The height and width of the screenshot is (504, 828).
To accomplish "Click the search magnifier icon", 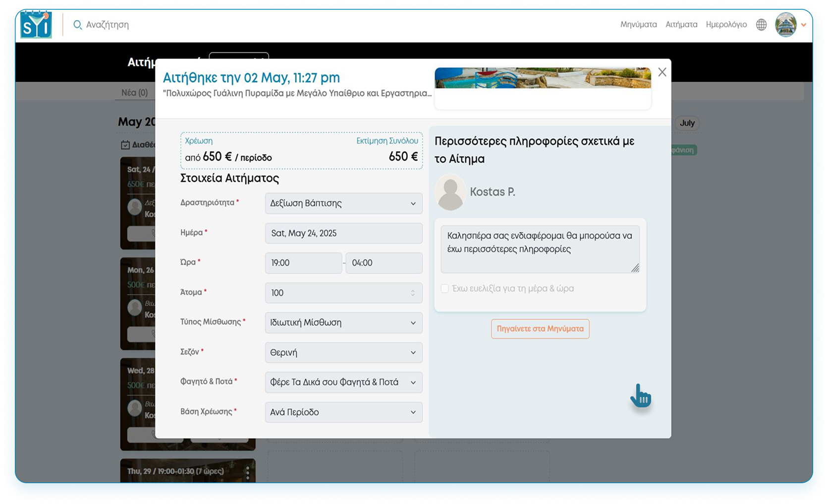I will [77, 25].
